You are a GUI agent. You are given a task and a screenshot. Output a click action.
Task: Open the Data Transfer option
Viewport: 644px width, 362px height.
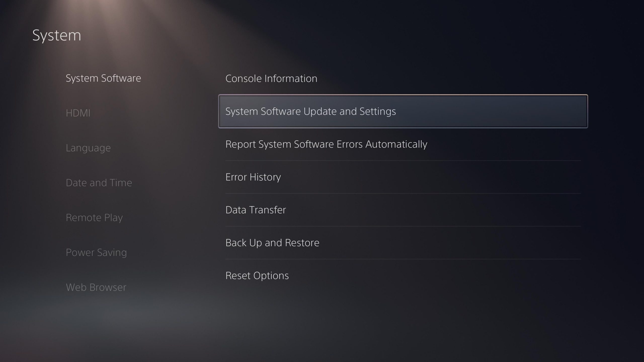[x=256, y=210]
